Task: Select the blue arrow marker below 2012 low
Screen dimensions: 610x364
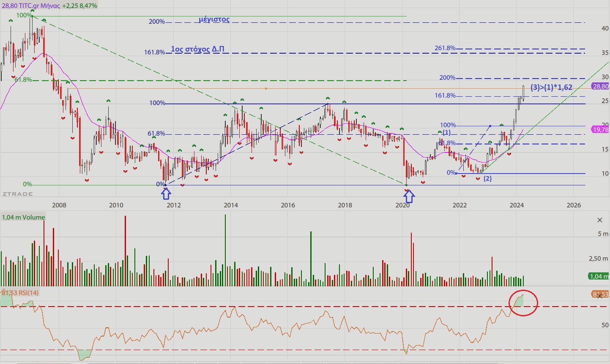Action: click(166, 194)
